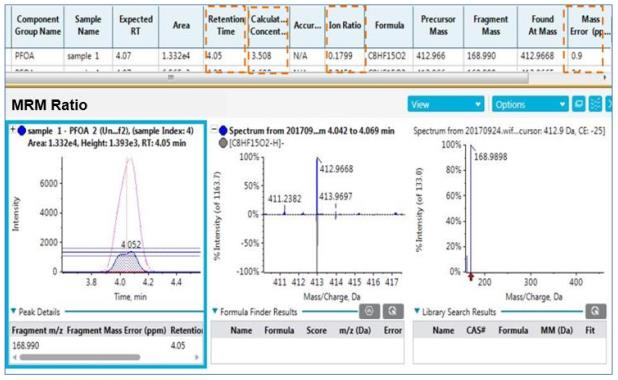Toggle the blue circle beside sample 1 PFOA
The image size is (618, 380).
(22, 130)
